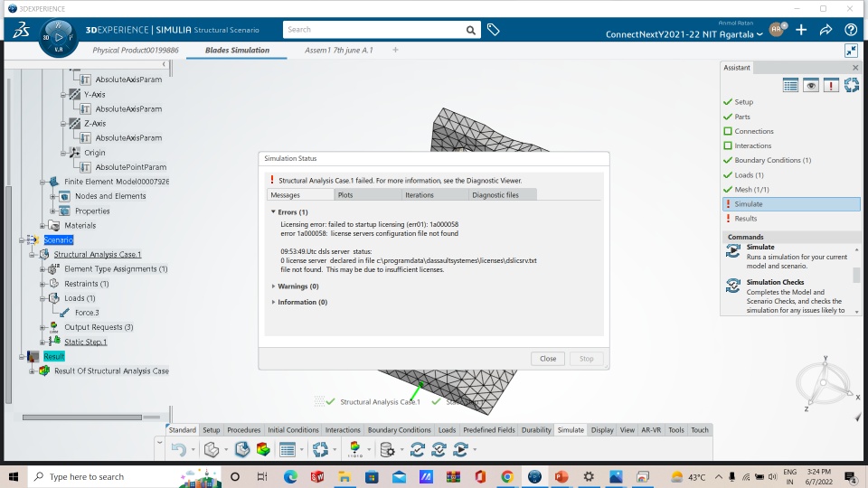Click the Undo arrow in bottom toolbar
The image size is (868, 488).
(178, 449)
